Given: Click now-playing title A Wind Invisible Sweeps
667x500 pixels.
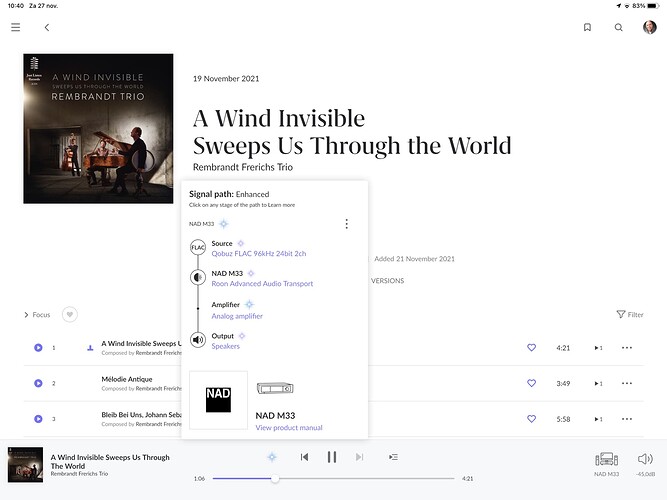Looking at the screenshot, I should pos(110,461).
